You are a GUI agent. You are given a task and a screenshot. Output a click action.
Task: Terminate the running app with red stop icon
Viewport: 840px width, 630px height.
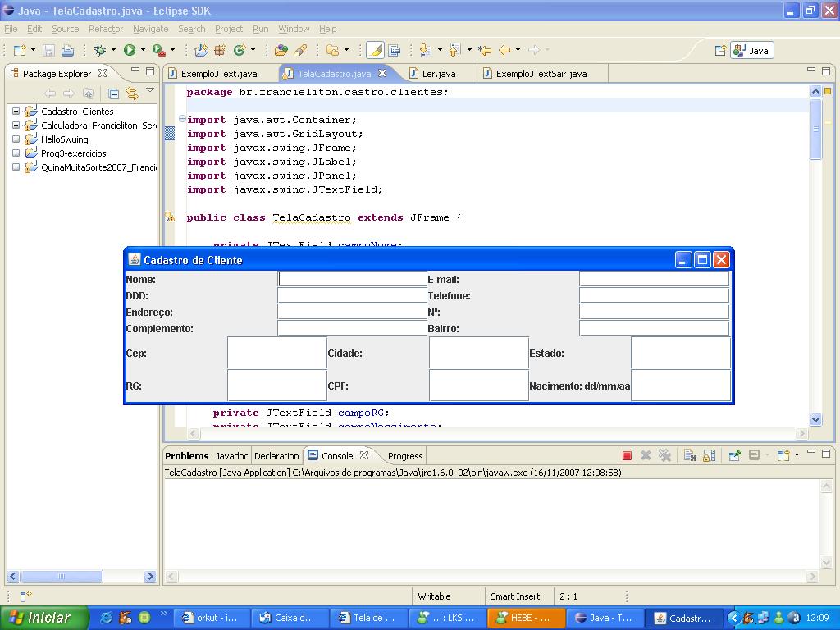click(x=627, y=455)
